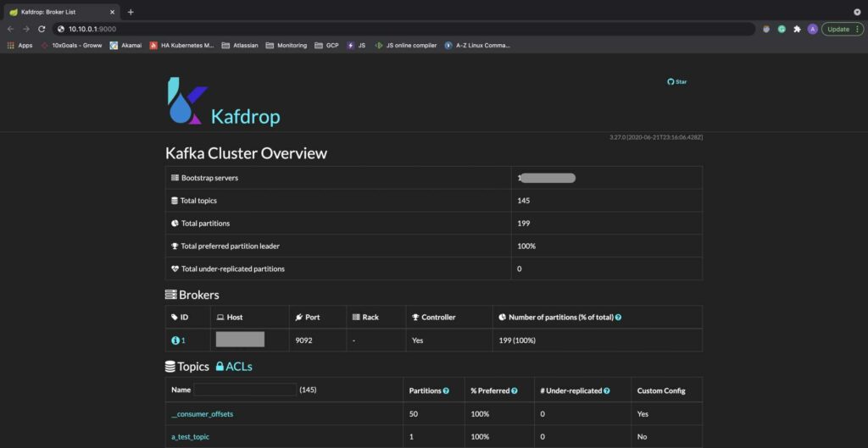Close the Kafdrop: Broker List tab
This screenshot has width=868, height=448.
[x=112, y=12]
